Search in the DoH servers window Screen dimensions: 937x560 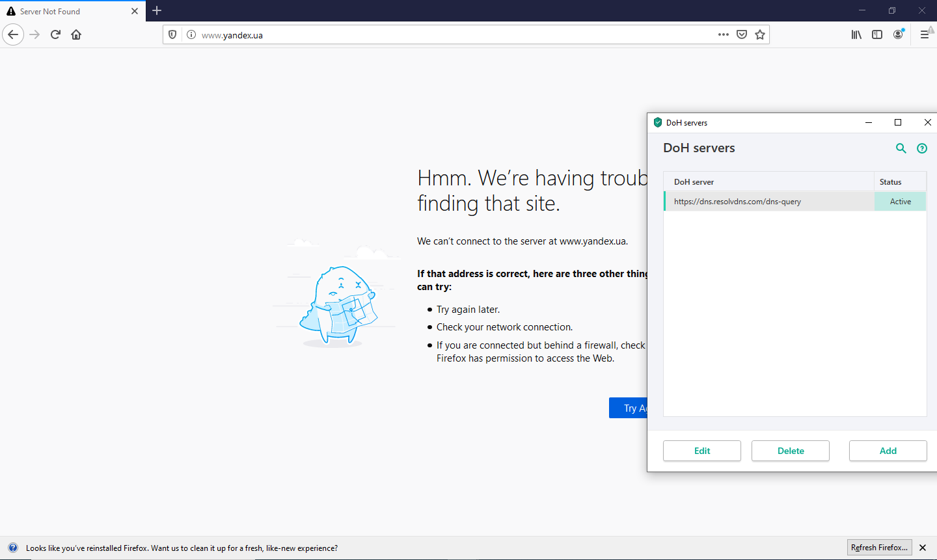pos(901,148)
